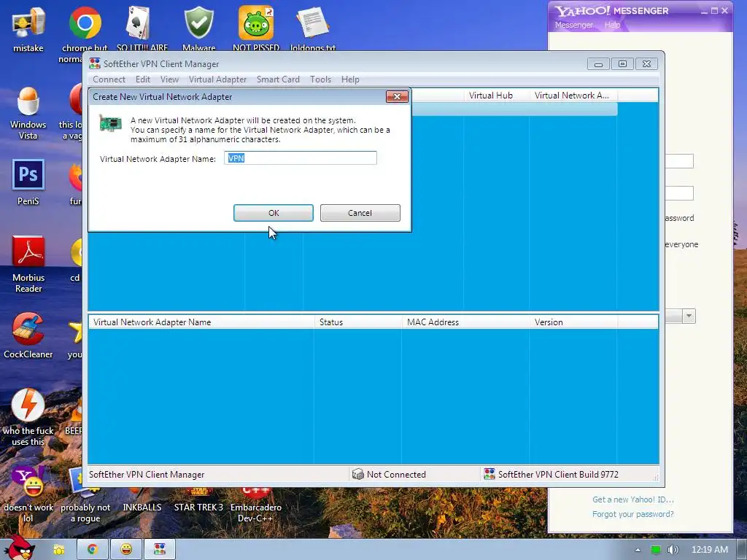Click 'Forgot your password?' link
The image size is (747, 560).
(632, 514)
